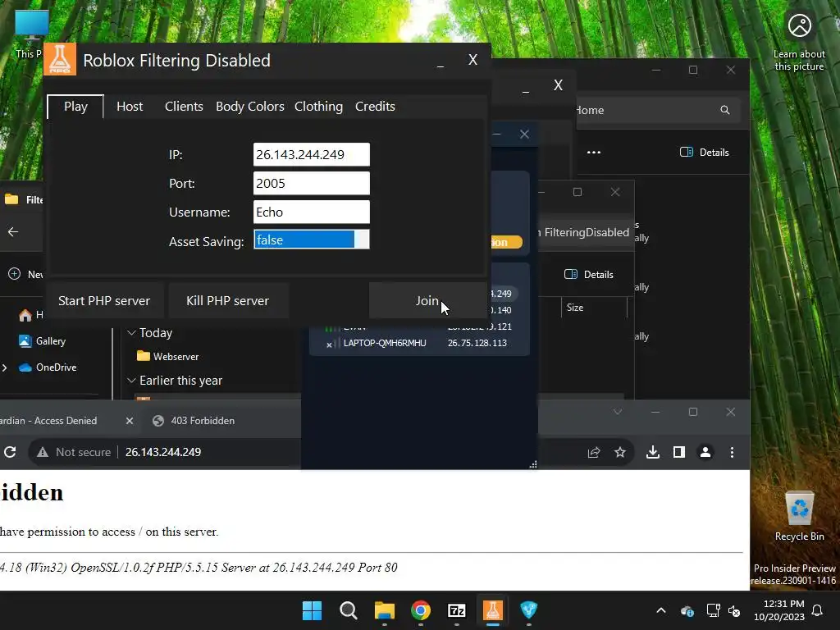Screen dimensions: 840x630
Task: Click the Start PHP server button
Action: pyautogui.click(x=104, y=300)
